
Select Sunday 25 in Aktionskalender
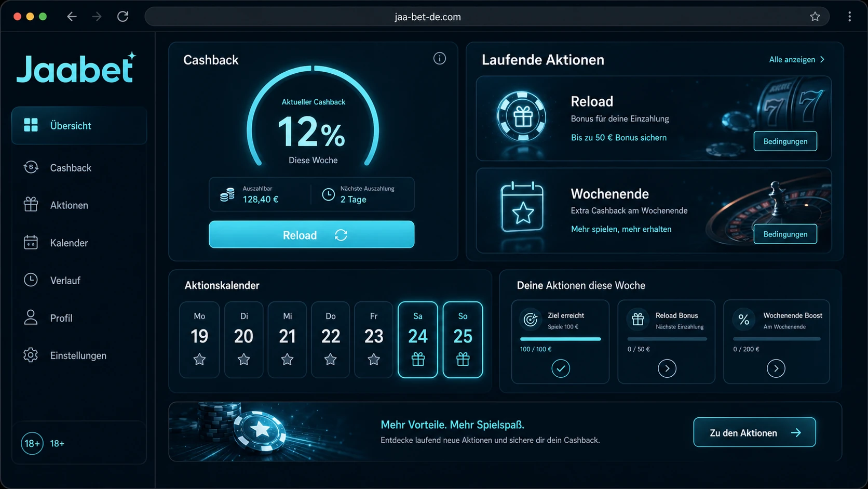click(x=463, y=339)
